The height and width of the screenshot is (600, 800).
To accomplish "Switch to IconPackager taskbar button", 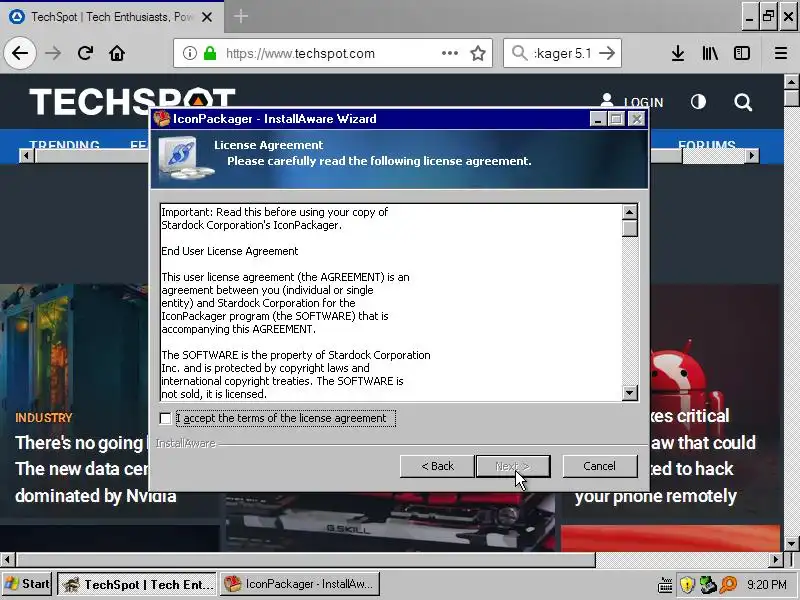I will tap(300, 584).
